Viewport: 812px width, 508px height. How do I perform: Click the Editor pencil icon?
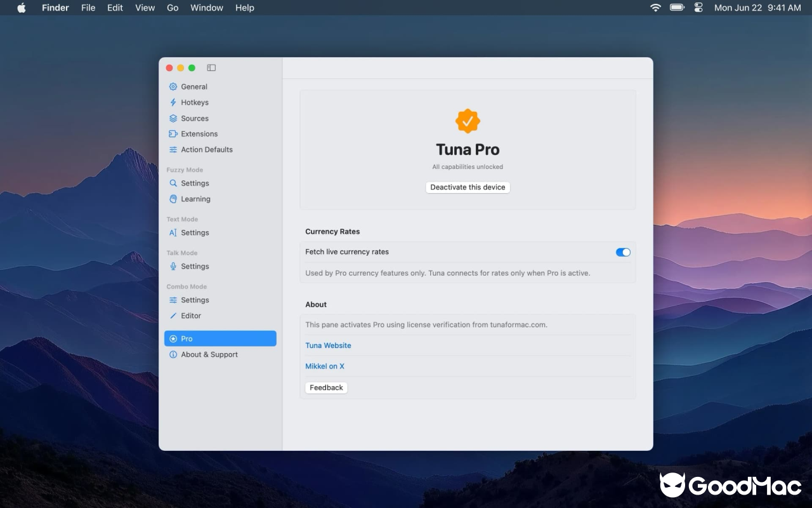pos(173,316)
